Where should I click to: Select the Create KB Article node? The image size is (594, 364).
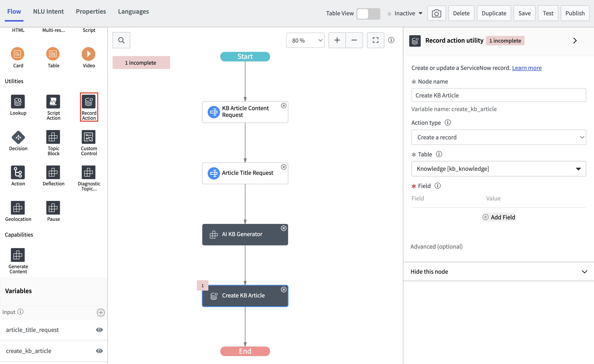(x=245, y=296)
